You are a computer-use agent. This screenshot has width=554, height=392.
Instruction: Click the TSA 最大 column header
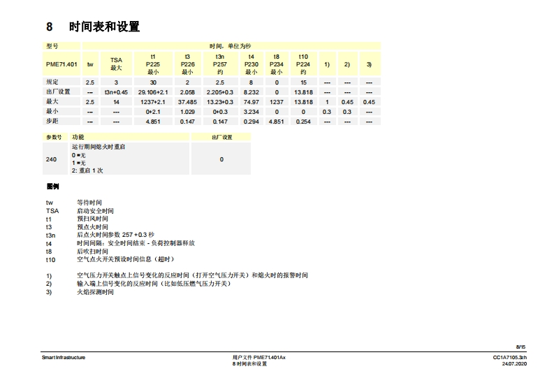coord(116,64)
